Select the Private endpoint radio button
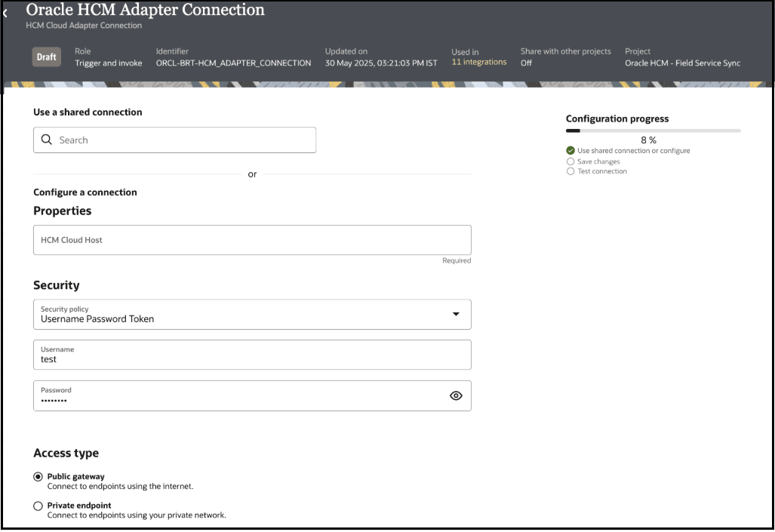The width and height of the screenshot is (775, 532). [x=38, y=506]
